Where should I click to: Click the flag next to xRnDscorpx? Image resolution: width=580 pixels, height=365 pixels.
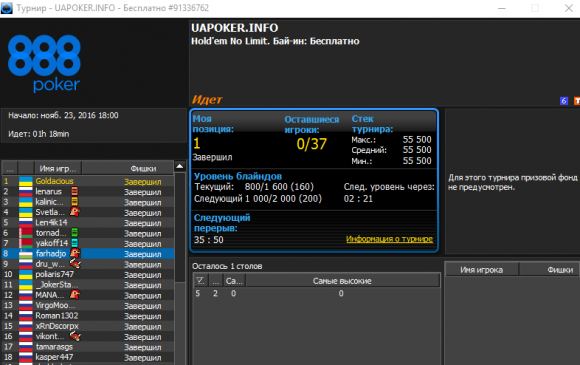click(26, 326)
